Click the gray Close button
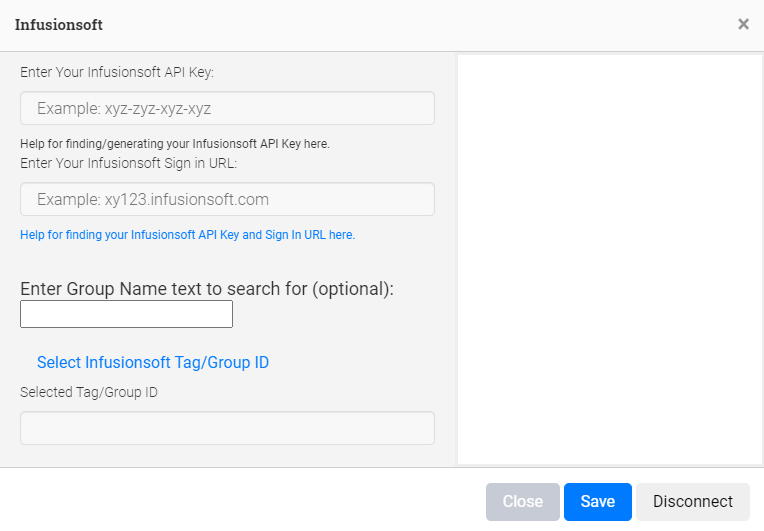Image resolution: width=764 pixels, height=531 pixels. click(523, 502)
